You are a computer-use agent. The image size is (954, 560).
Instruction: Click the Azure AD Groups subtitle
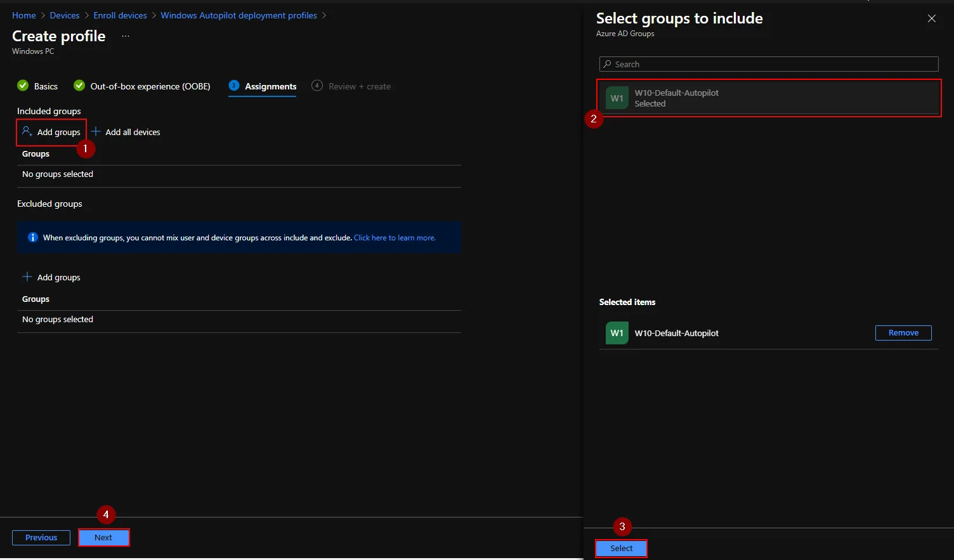click(625, 34)
